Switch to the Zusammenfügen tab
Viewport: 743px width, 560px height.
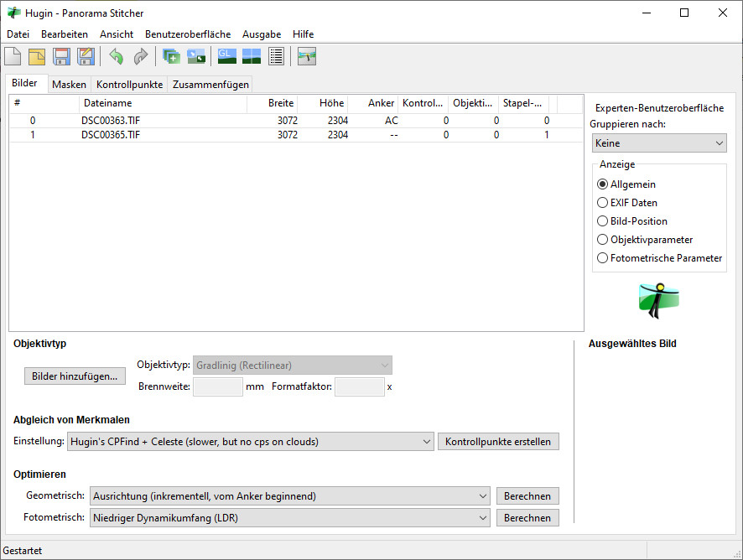point(210,85)
